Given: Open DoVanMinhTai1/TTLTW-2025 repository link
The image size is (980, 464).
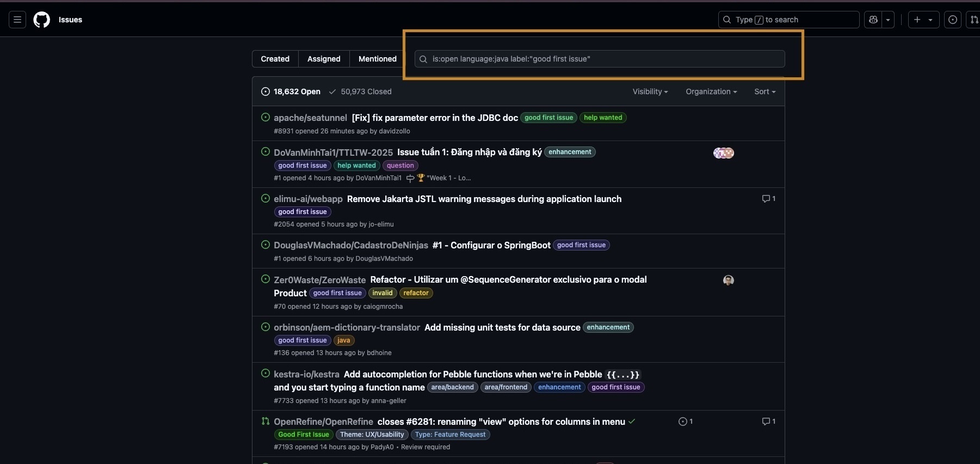Looking at the screenshot, I should click(333, 152).
